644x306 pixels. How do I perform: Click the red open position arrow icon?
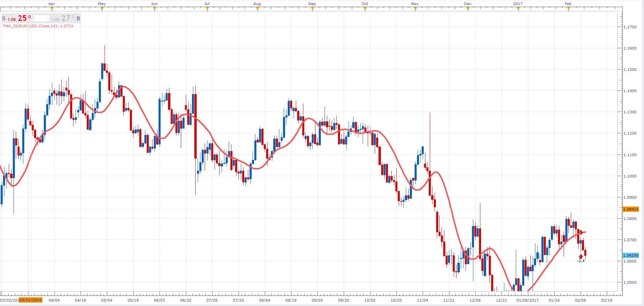[581, 256]
